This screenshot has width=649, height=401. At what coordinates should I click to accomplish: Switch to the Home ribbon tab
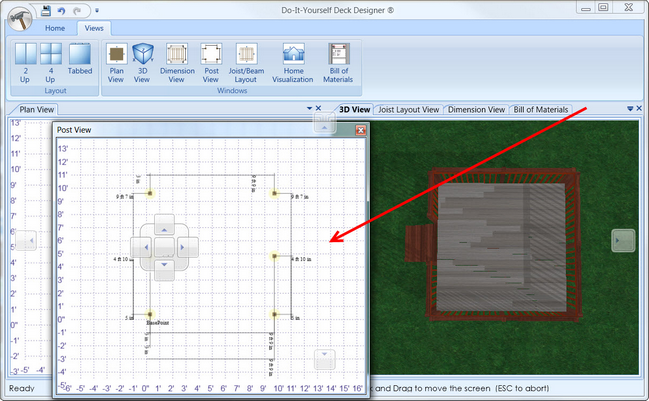point(55,28)
